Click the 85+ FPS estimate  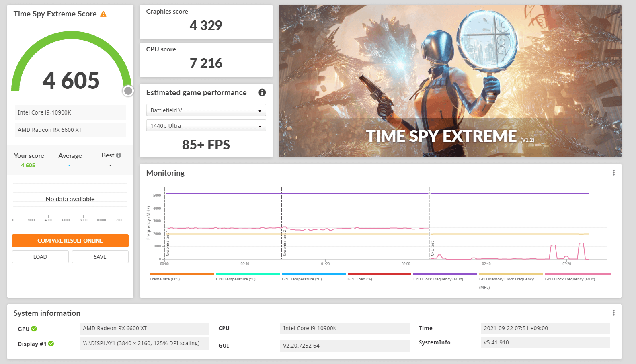(x=206, y=145)
